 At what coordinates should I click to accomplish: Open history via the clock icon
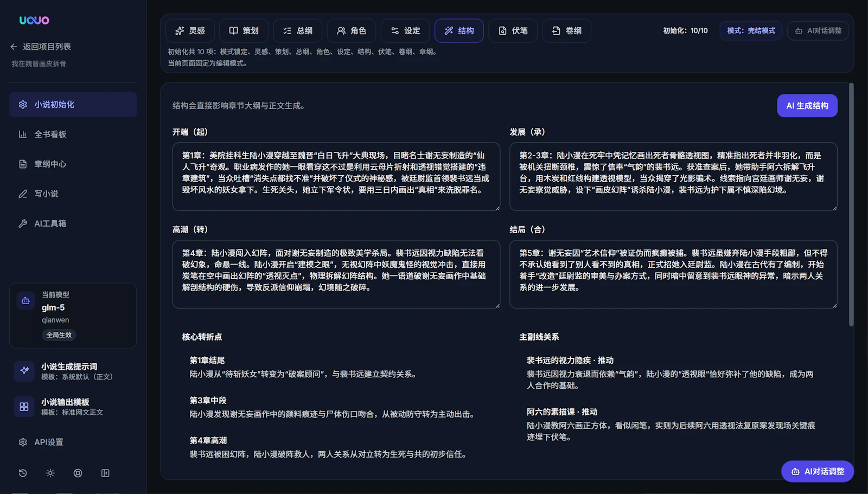[x=23, y=473]
